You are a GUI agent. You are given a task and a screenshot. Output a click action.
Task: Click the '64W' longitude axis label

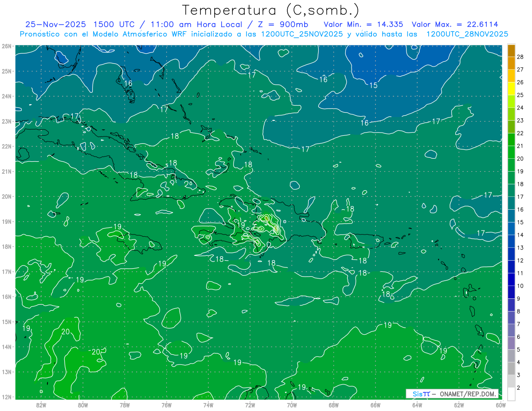pyautogui.click(x=417, y=405)
